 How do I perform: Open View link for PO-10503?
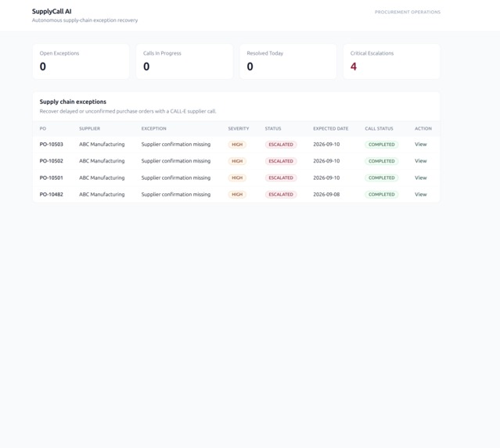(421, 145)
